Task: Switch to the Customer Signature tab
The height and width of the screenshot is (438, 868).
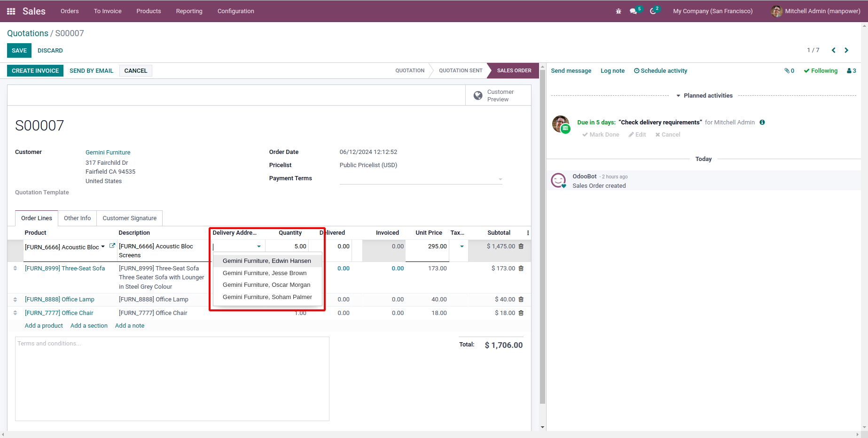Action: [x=130, y=218]
